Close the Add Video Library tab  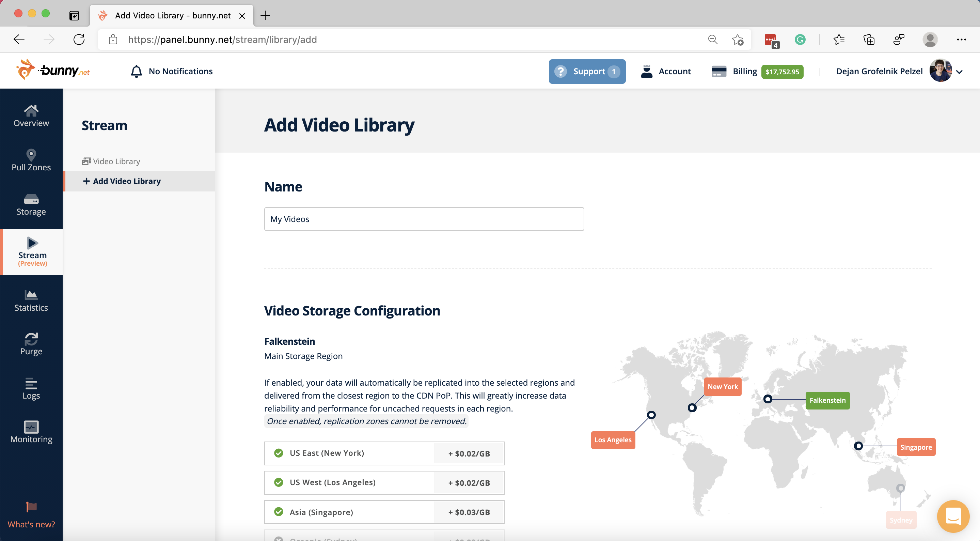(242, 16)
